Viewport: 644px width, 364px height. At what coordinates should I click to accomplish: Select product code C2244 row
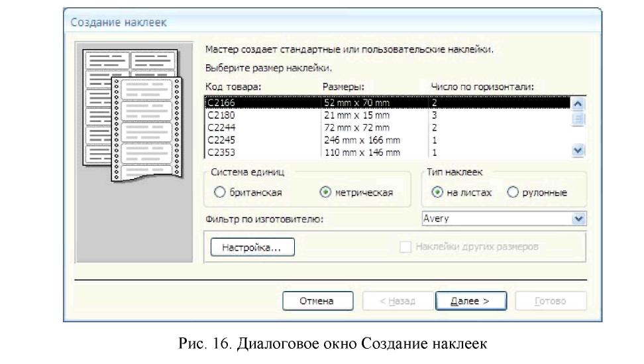coord(388,127)
